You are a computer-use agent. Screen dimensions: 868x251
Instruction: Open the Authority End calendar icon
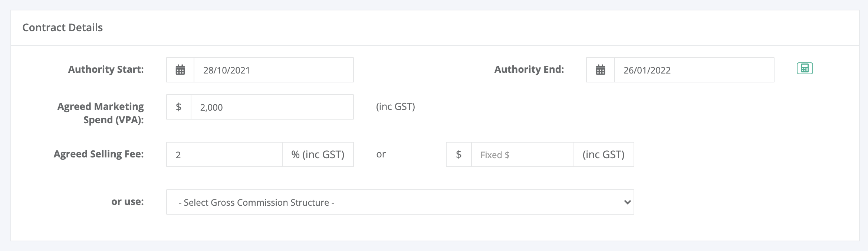point(601,70)
